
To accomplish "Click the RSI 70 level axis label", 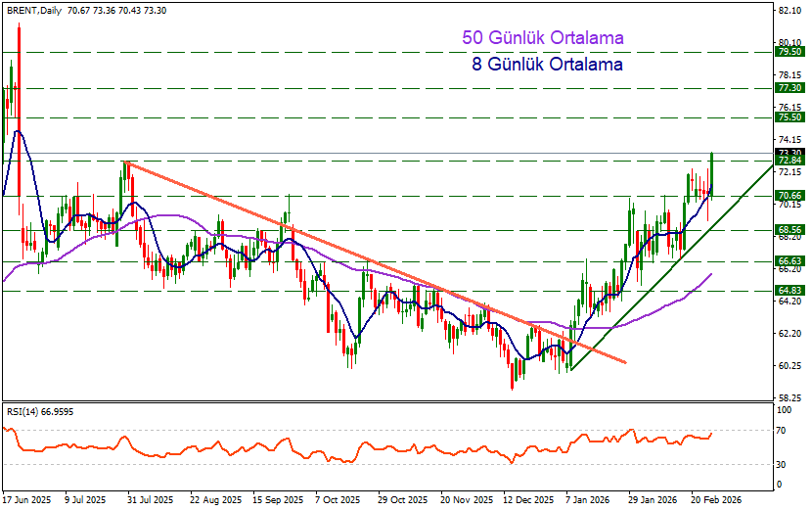I will pos(783,430).
